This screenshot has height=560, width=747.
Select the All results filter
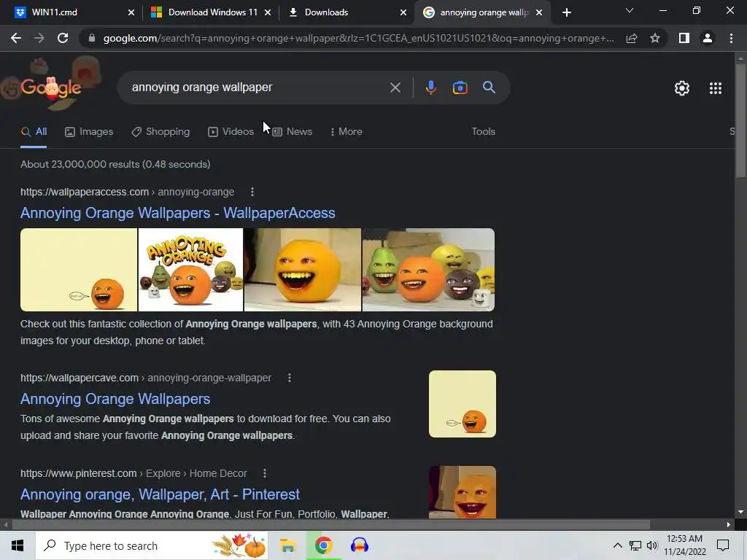(34, 132)
